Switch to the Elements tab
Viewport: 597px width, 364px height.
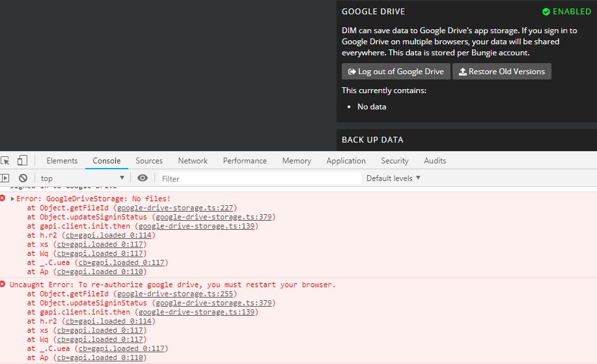pyautogui.click(x=62, y=161)
